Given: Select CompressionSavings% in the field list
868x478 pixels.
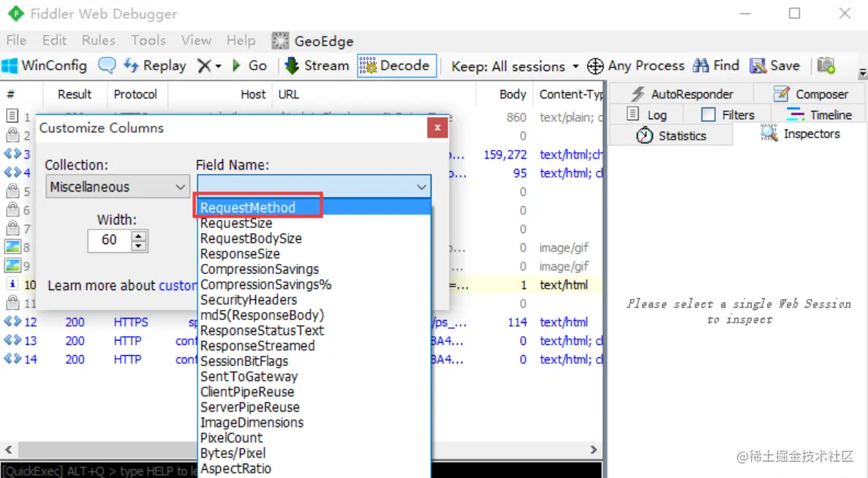Looking at the screenshot, I should pos(314,284).
